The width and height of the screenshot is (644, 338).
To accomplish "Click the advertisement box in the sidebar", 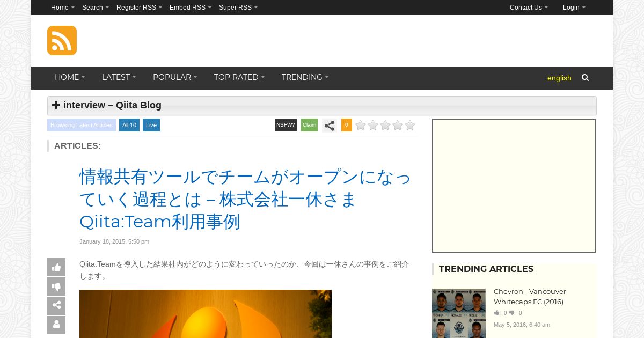I will (514, 186).
